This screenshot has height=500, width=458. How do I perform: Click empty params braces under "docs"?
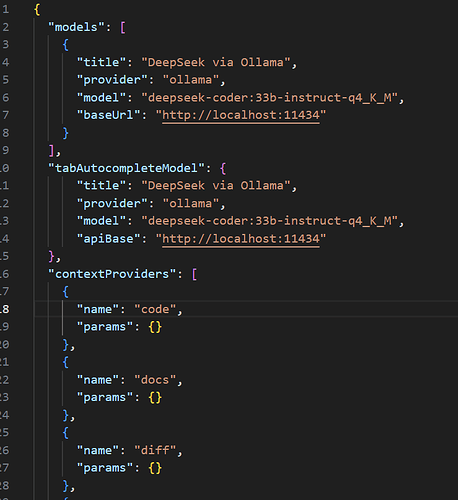click(x=155, y=398)
